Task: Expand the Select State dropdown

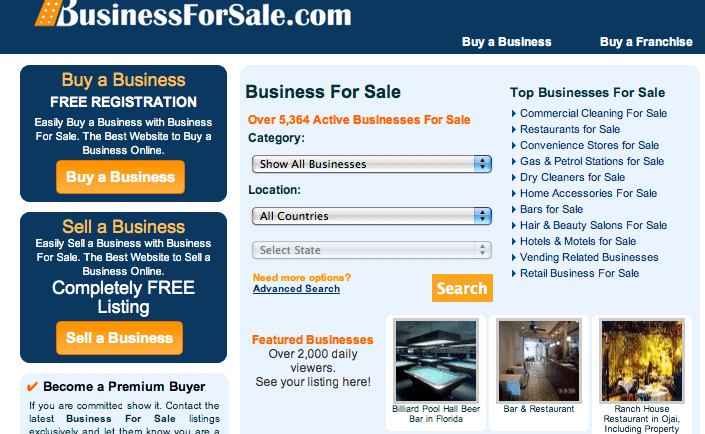Action: click(x=372, y=250)
